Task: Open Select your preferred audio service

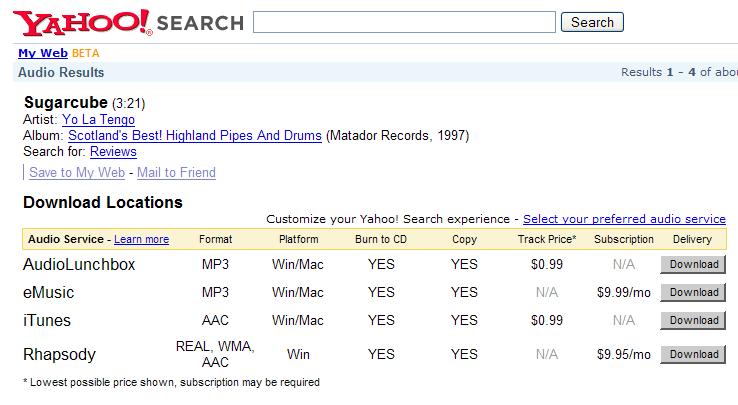Action: click(x=624, y=219)
